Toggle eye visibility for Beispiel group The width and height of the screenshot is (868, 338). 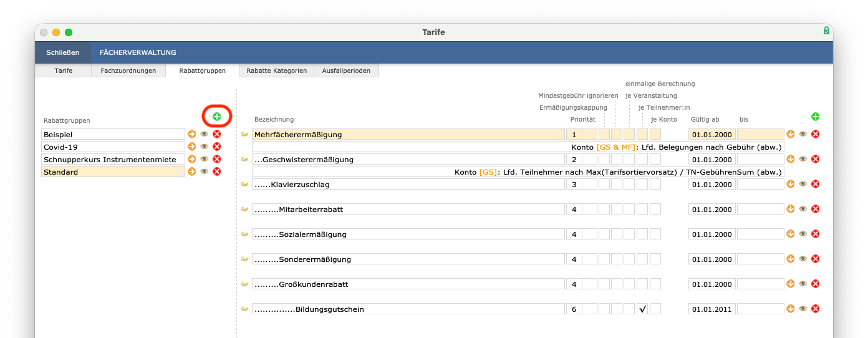(204, 134)
